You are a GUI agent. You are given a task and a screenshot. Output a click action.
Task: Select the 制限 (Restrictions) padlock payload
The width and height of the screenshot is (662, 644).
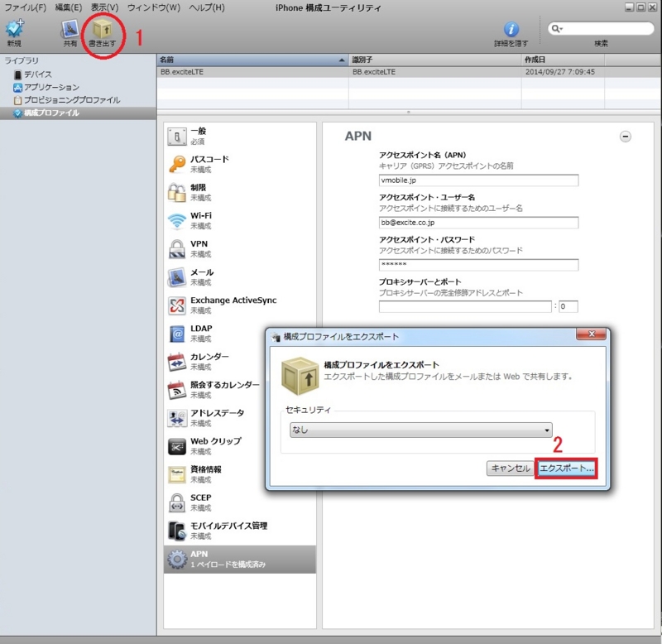(239, 193)
